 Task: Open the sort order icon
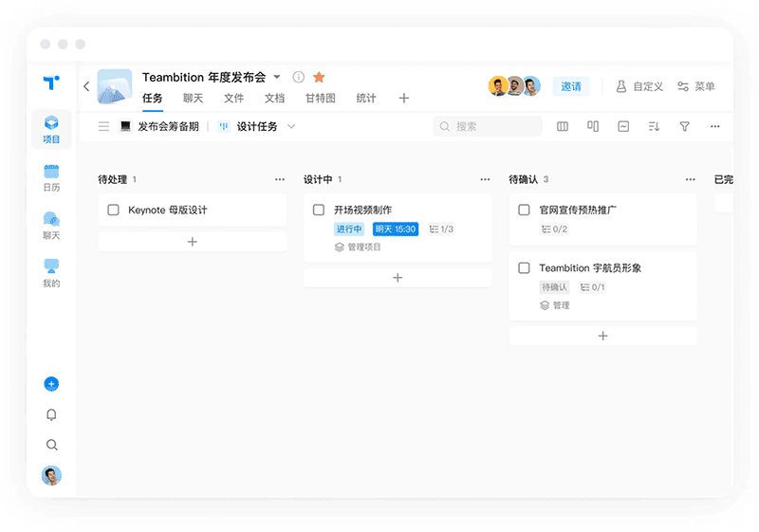(x=654, y=127)
